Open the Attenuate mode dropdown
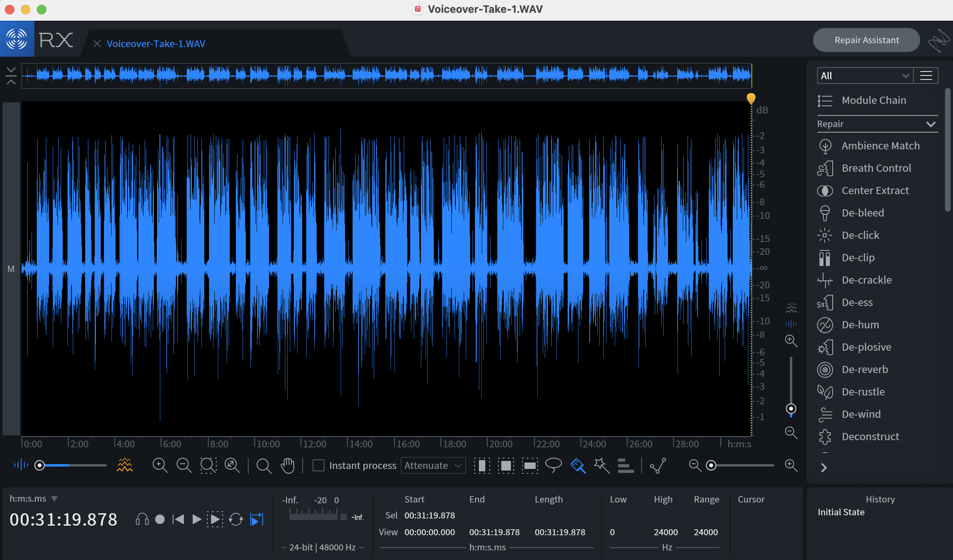This screenshot has height=560, width=953. click(x=433, y=465)
